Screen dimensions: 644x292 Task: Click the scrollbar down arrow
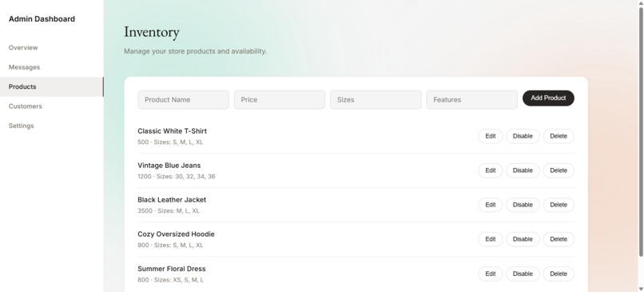point(641,289)
